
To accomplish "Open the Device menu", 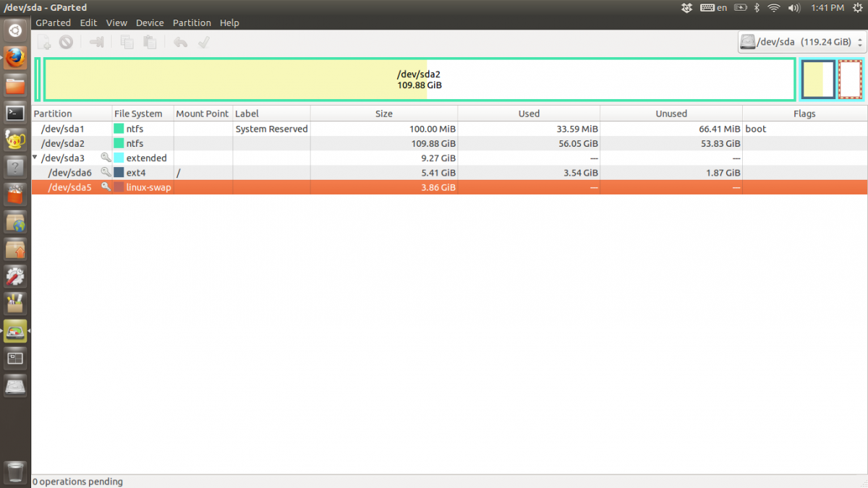I will 150,22.
